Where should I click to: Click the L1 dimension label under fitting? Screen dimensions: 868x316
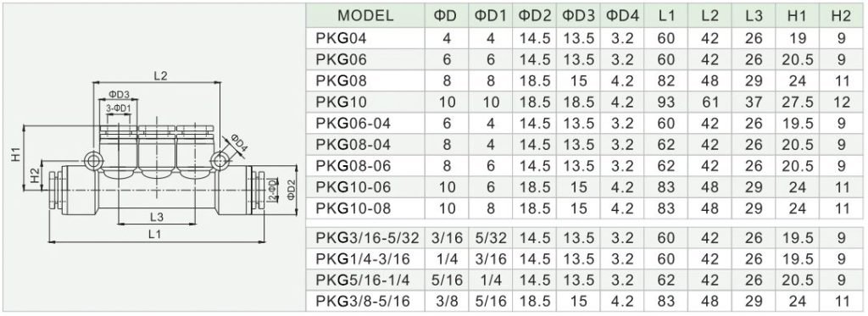coord(154,235)
